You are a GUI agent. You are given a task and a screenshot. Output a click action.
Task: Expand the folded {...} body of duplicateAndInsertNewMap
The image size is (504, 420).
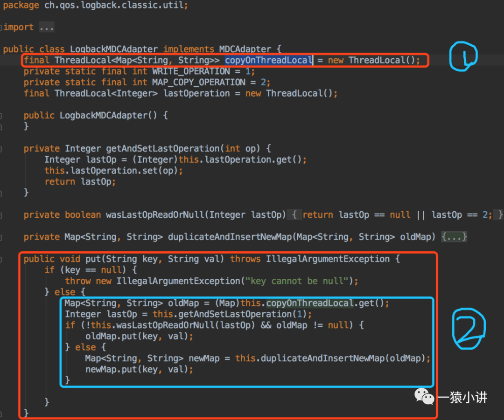[x=454, y=237]
